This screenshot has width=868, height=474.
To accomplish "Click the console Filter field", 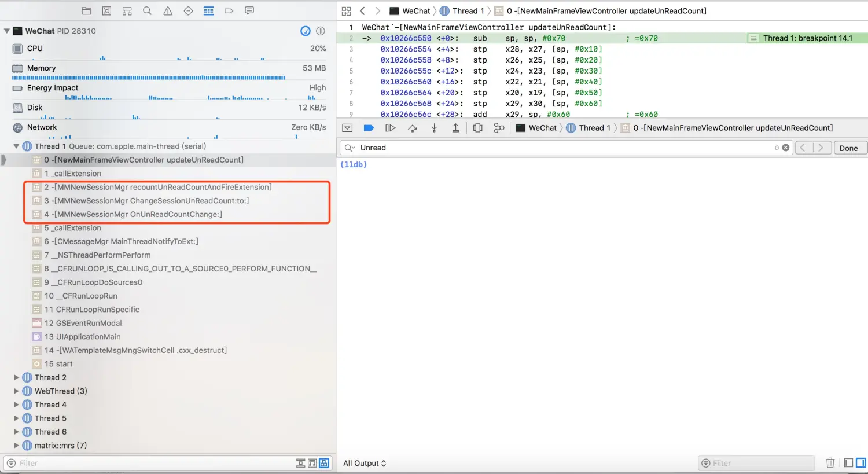I will coord(756,463).
